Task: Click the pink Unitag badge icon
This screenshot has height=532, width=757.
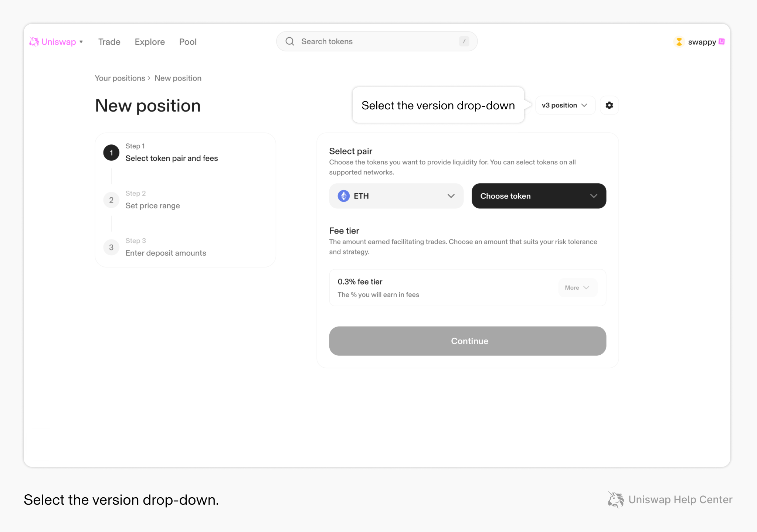Action: [722, 41]
